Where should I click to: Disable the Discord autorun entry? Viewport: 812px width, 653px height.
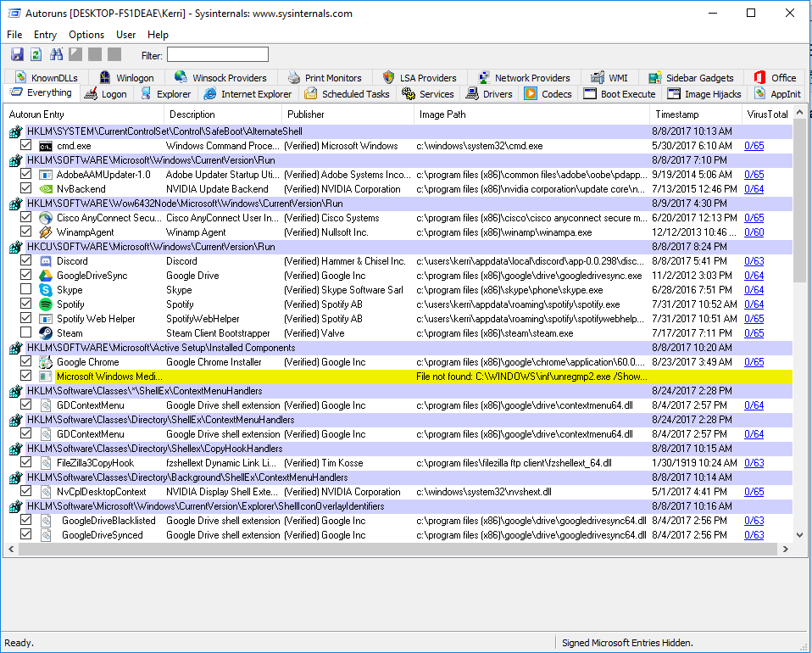tap(26, 260)
